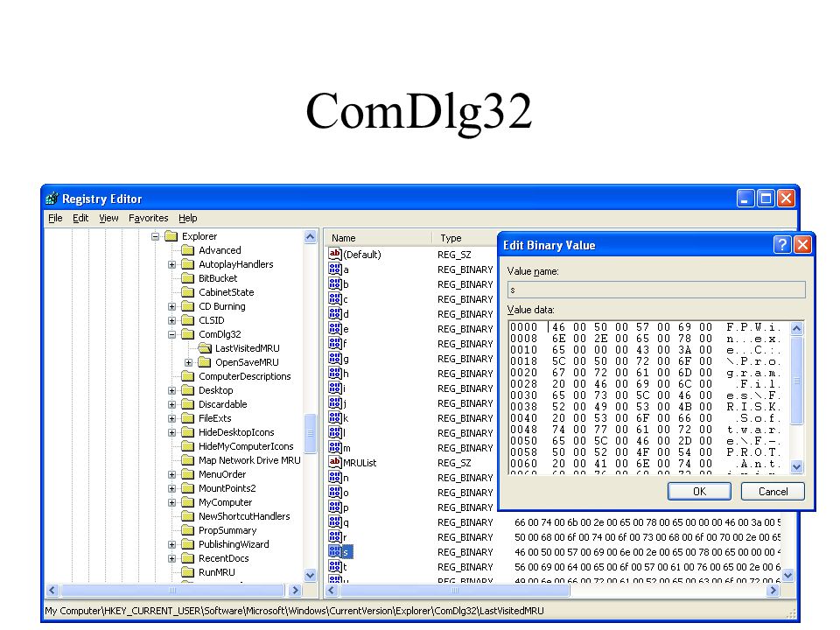The image size is (840, 630).
Task: Select value r in the list
Action: click(x=338, y=536)
